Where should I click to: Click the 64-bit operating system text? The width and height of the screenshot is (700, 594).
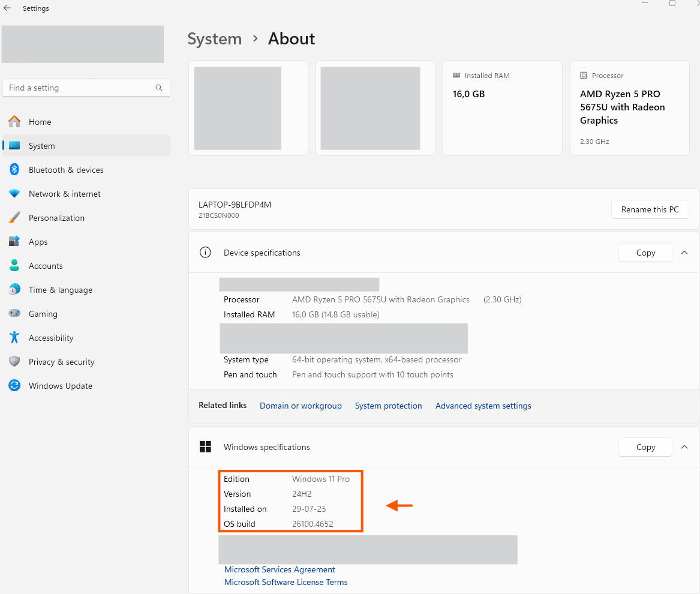click(x=377, y=359)
